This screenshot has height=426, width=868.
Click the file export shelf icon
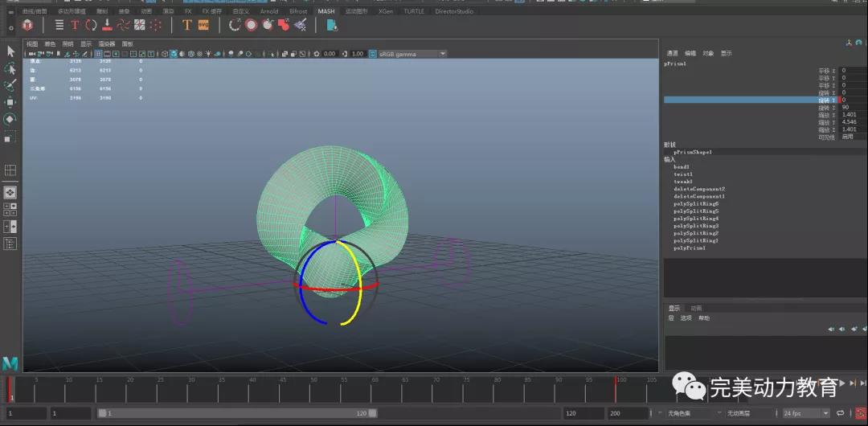[331, 25]
